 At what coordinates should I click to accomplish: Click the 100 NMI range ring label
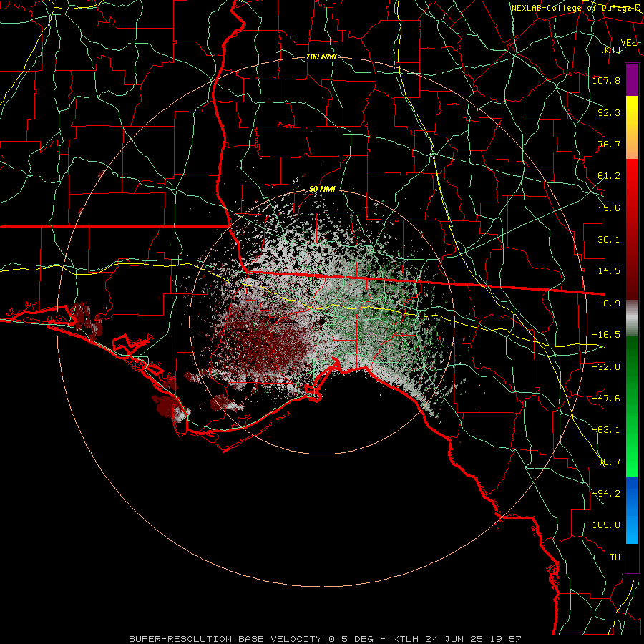point(321,57)
